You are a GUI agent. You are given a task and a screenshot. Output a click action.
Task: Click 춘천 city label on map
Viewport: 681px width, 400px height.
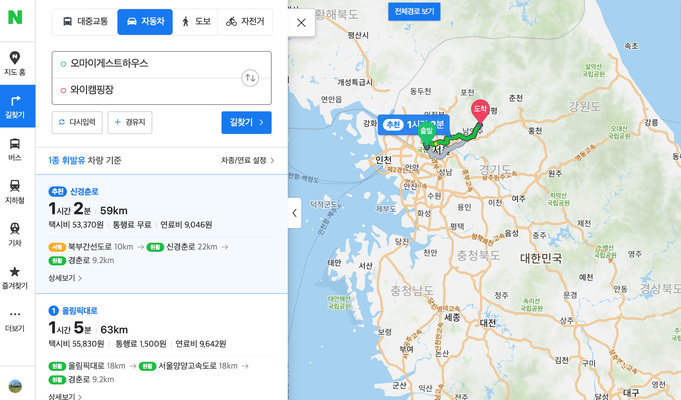pos(516,98)
